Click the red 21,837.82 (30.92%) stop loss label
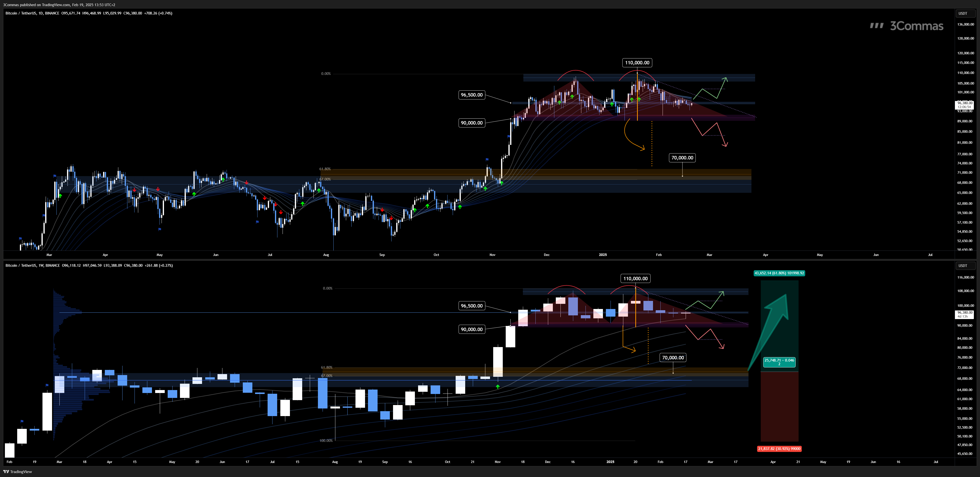This screenshot has height=477, width=980. (779, 449)
